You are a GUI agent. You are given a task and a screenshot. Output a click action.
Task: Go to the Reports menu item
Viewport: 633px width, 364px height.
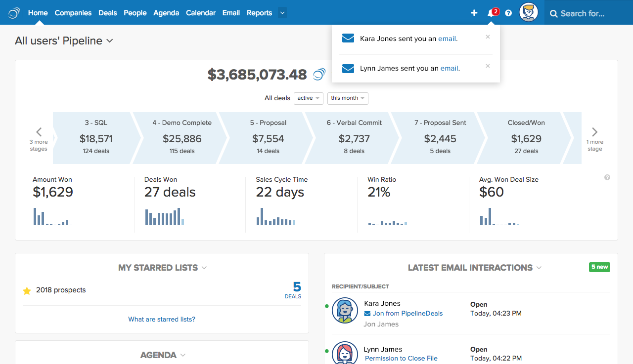click(259, 13)
